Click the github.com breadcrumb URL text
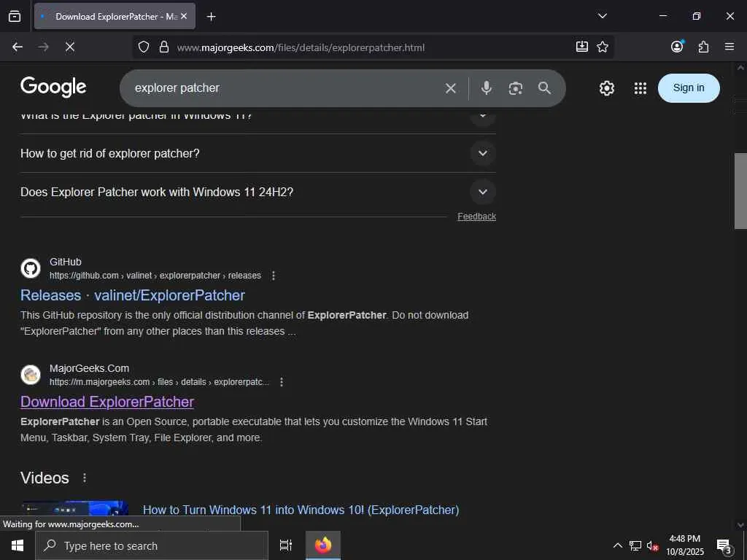Viewport: 747px width, 560px height. click(155, 276)
